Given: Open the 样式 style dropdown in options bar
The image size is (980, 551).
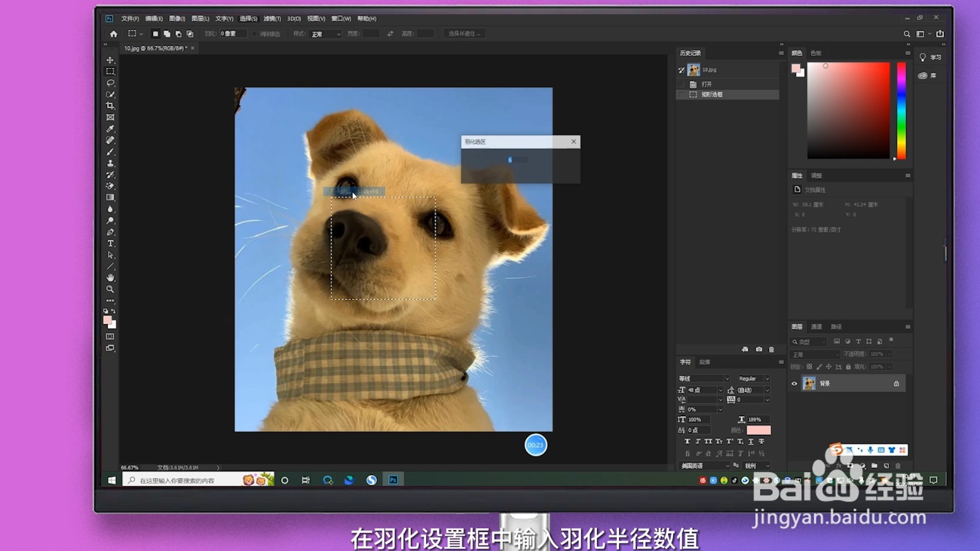Looking at the screenshot, I should click(325, 34).
